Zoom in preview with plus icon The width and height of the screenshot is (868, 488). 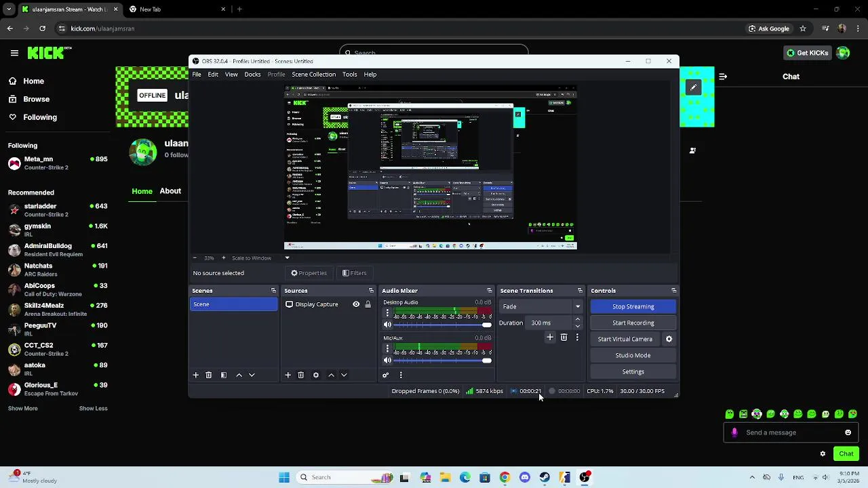224,258
